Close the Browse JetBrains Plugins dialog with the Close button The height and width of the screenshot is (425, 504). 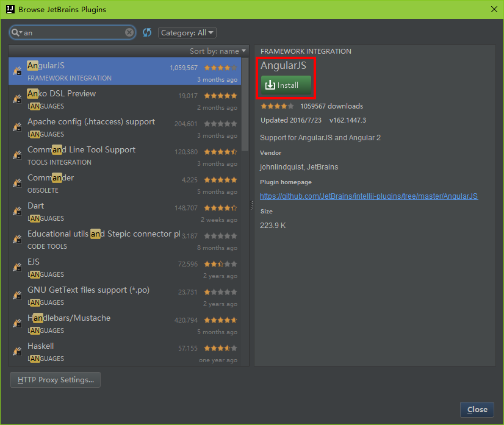pyautogui.click(x=477, y=410)
